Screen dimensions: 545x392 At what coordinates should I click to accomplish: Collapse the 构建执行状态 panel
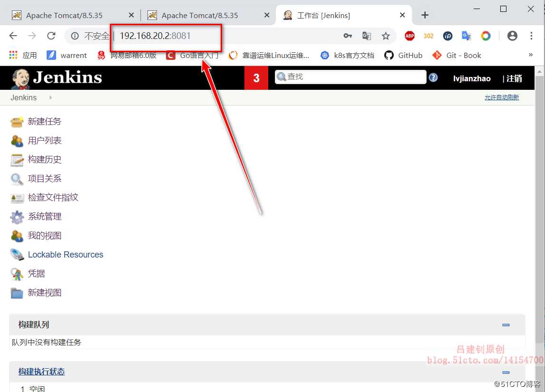pos(506,372)
